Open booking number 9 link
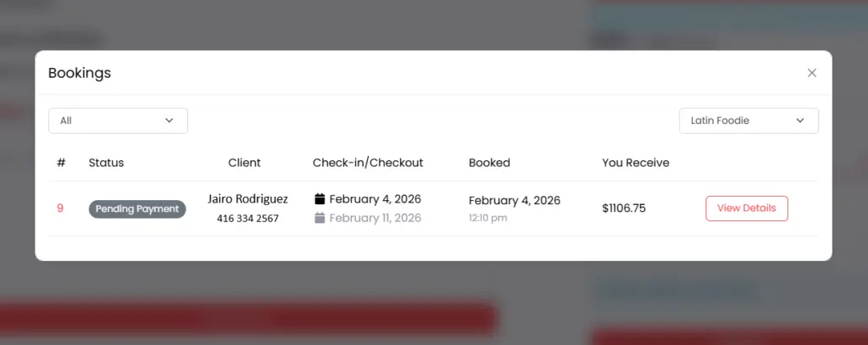Viewport: 868px width, 345px height. 60,209
